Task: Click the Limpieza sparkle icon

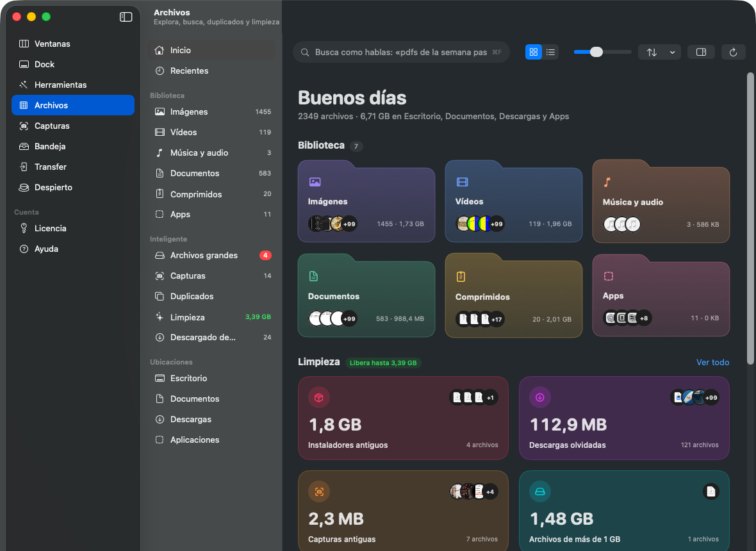Action: 160,317
